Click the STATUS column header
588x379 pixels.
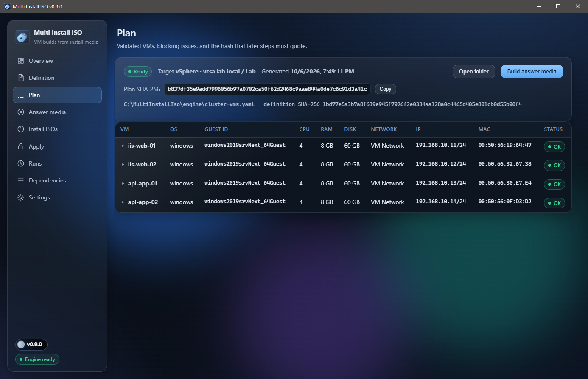553,129
